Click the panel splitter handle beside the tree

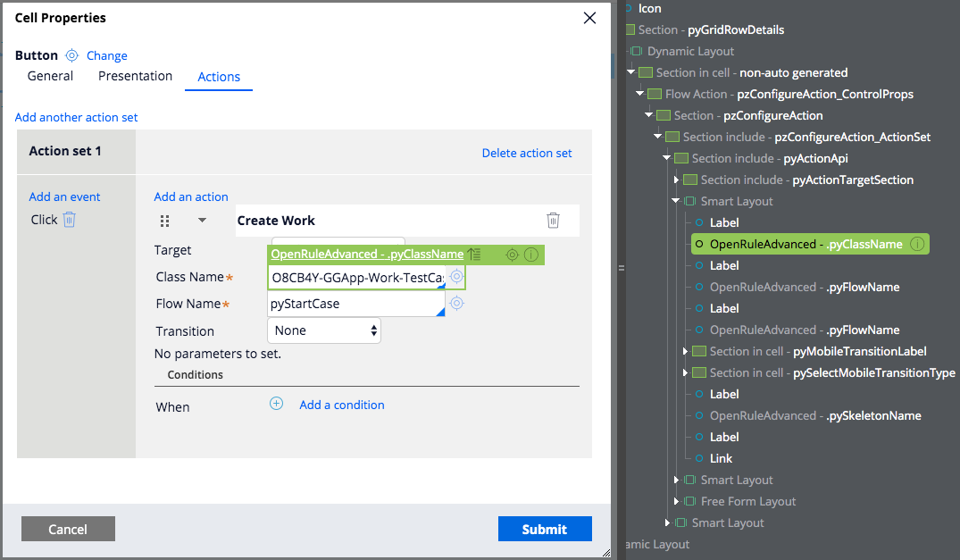(622, 267)
